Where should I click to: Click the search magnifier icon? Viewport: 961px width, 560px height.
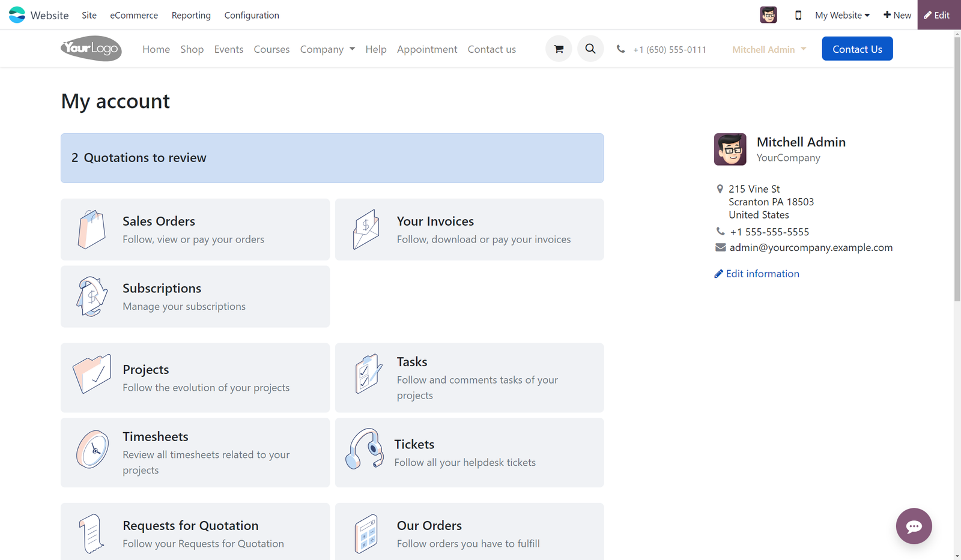(x=590, y=49)
